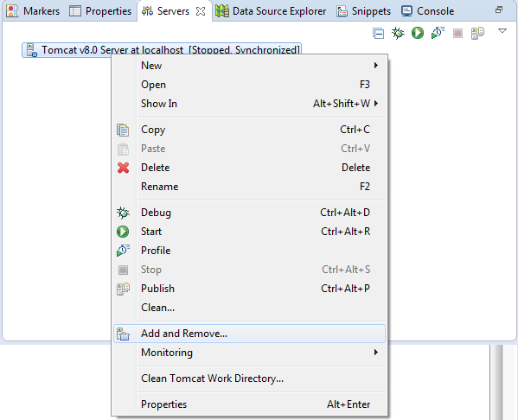Click the grey Stop icon in context menu
Viewport: 518px width, 420px height.
tap(123, 270)
